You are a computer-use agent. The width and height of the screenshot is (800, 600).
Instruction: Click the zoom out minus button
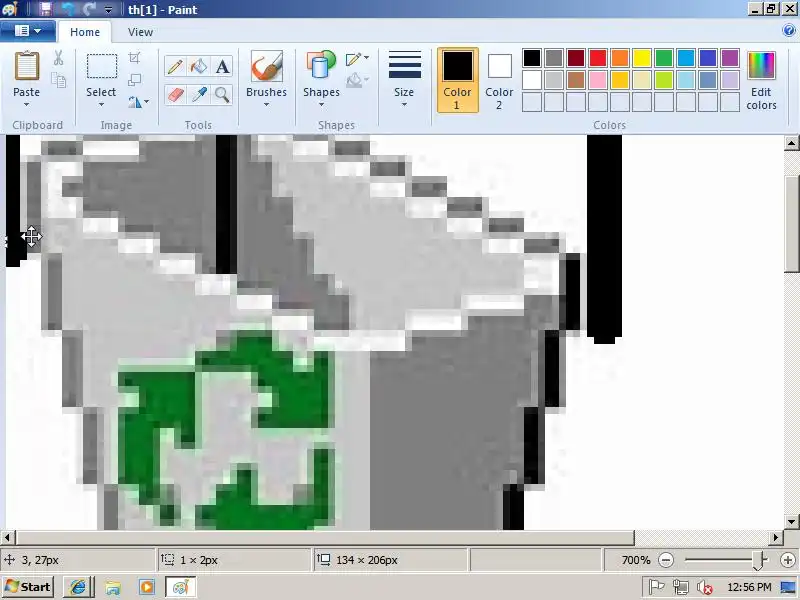pos(666,560)
